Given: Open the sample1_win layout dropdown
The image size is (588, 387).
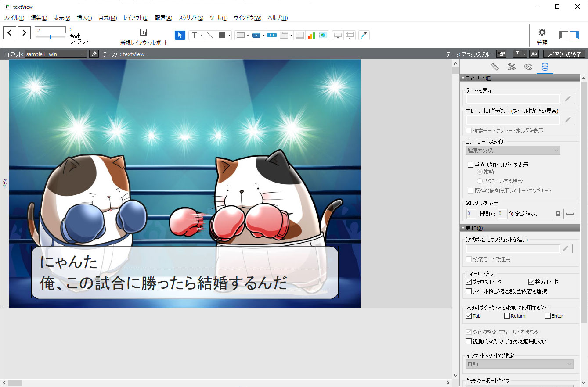Looking at the screenshot, I should [56, 54].
